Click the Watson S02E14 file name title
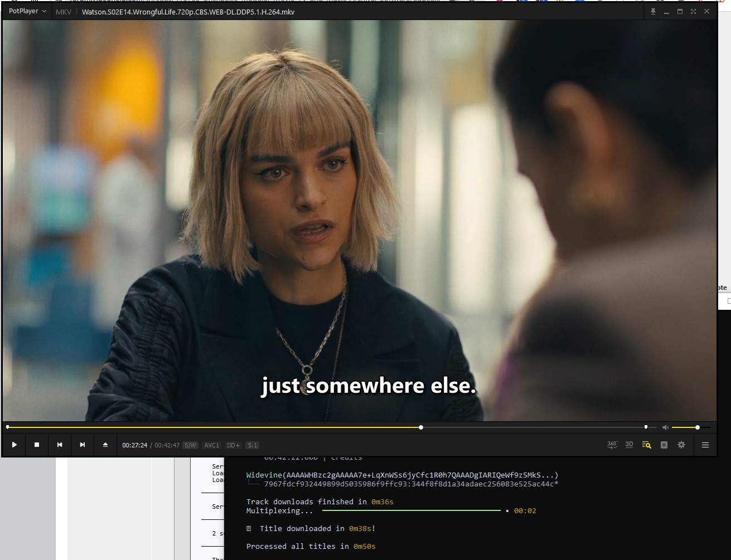This screenshot has width=731, height=560. click(188, 12)
